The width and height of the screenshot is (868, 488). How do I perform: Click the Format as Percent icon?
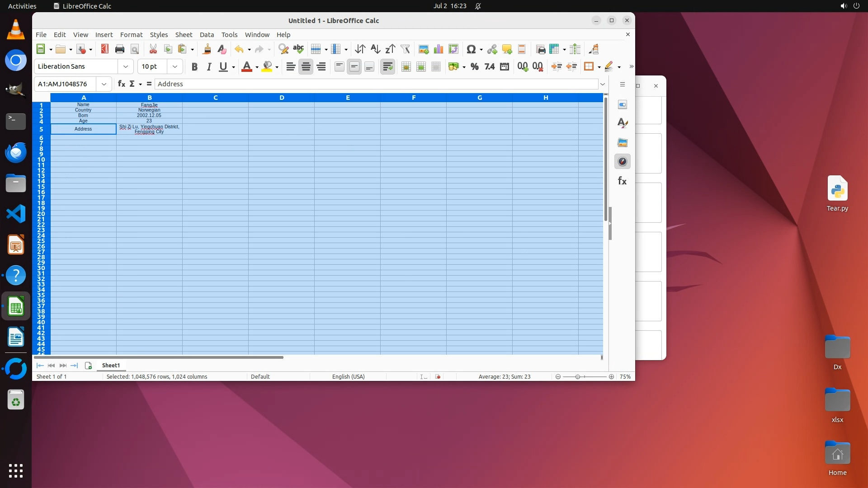click(x=474, y=67)
